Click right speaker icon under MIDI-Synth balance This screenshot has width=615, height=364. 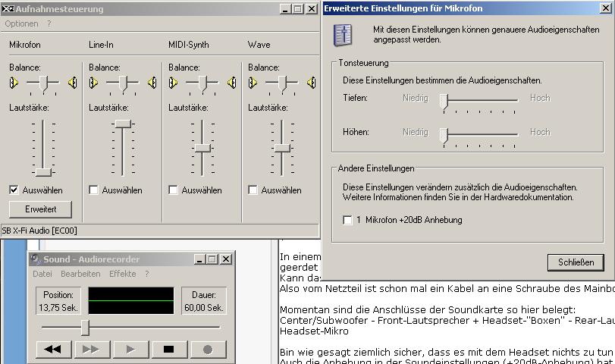[232, 83]
